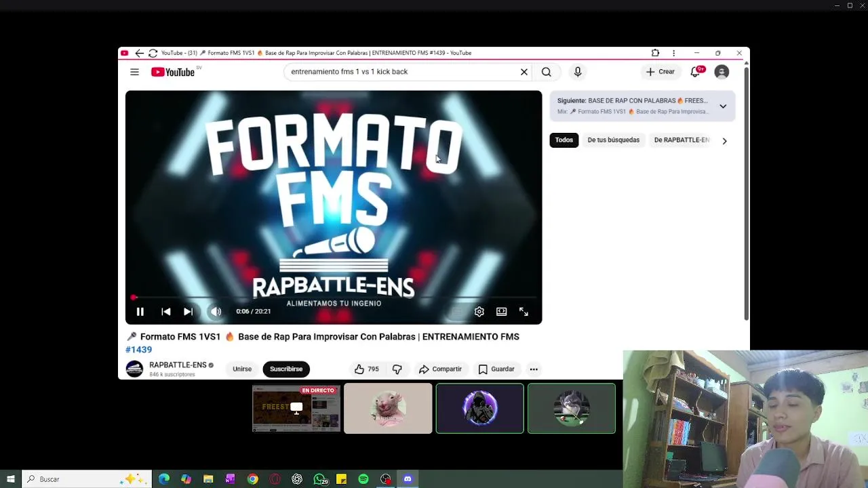The image size is (868, 488).
Task: Dislike the video with thumbs down
Action: pos(397,369)
